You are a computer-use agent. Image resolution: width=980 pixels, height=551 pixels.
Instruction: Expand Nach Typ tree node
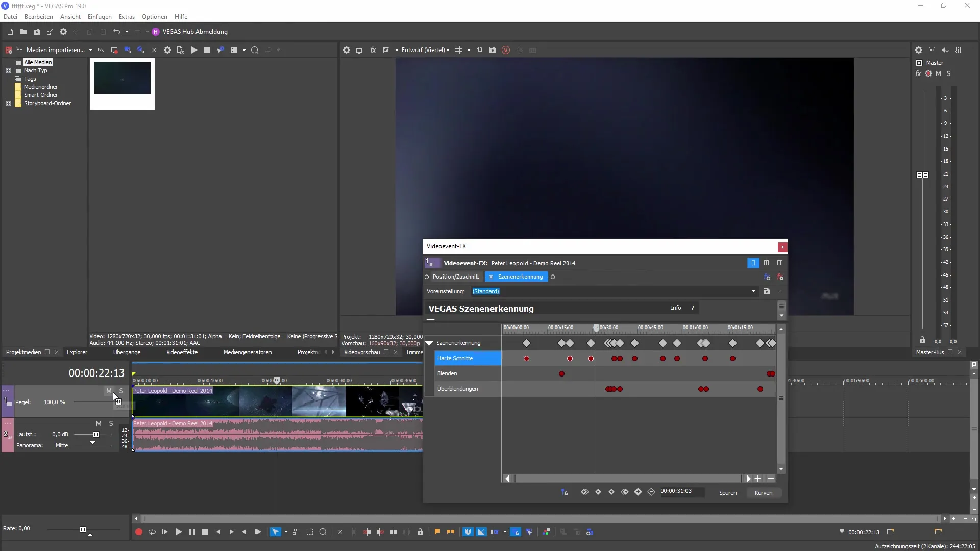click(x=8, y=71)
